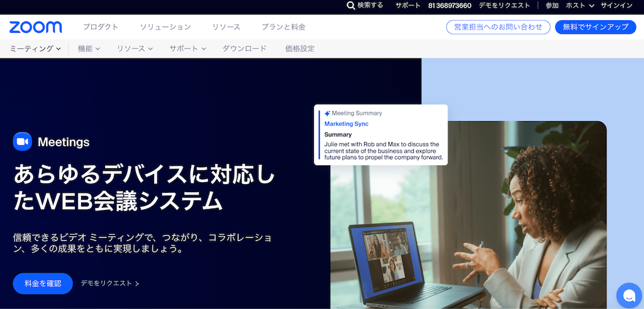Open the ソリューション menu
The width and height of the screenshot is (644, 309).
(165, 27)
